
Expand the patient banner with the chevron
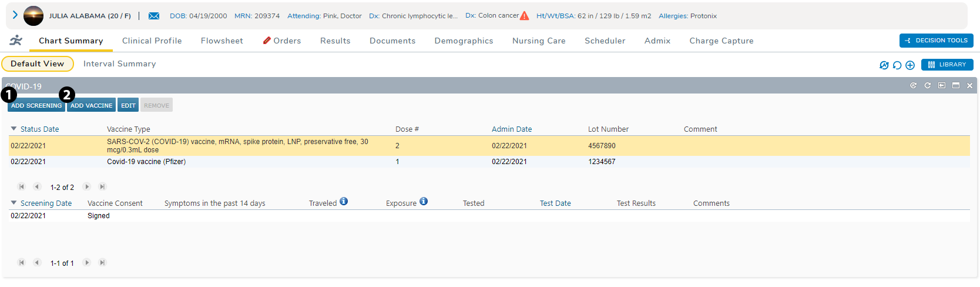15,15
